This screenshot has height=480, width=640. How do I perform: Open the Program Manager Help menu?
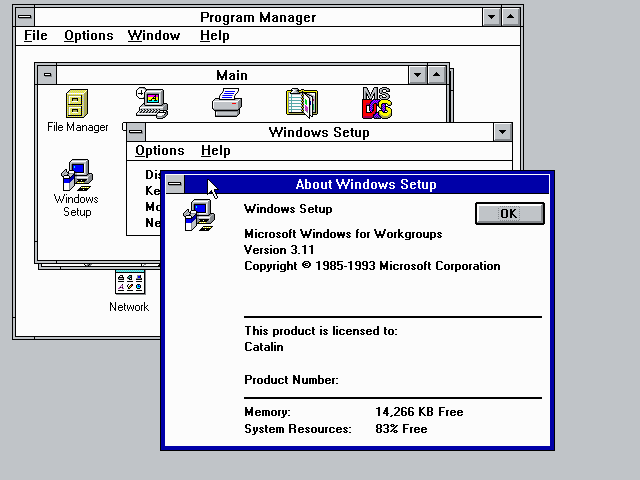(x=214, y=36)
